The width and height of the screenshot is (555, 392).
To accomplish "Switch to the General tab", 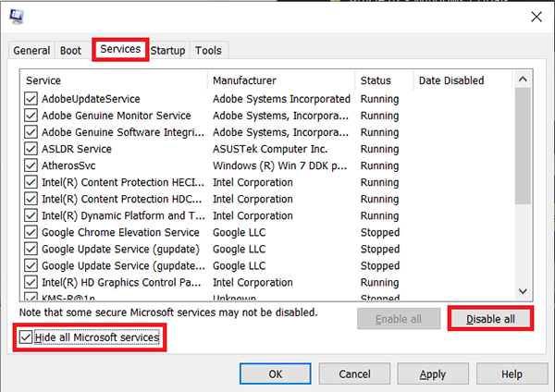I will pos(31,51).
